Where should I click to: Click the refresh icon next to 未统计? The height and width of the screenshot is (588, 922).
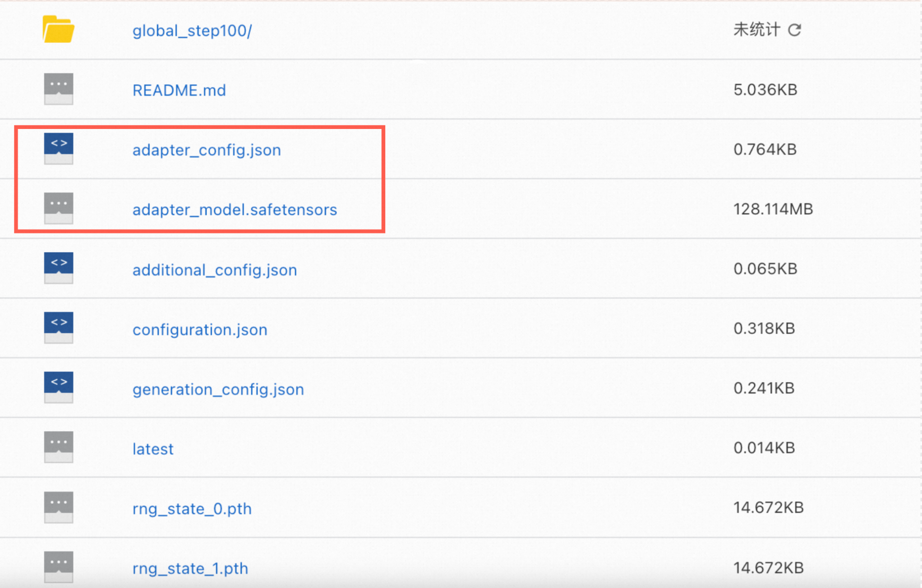[x=794, y=30]
